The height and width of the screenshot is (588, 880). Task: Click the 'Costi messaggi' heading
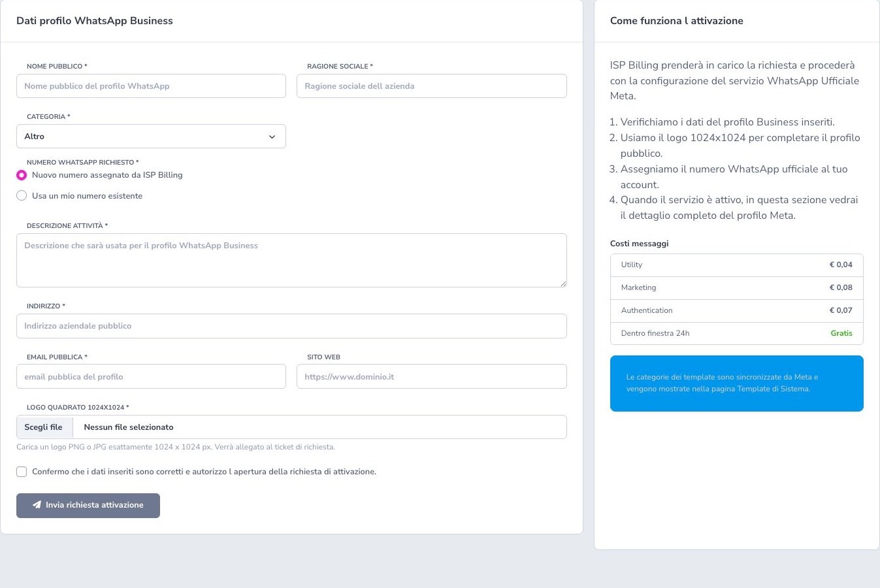point(640,244)
